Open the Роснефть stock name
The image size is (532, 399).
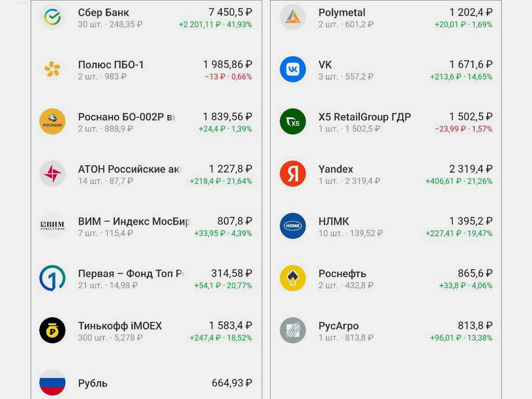coord(342,274)
